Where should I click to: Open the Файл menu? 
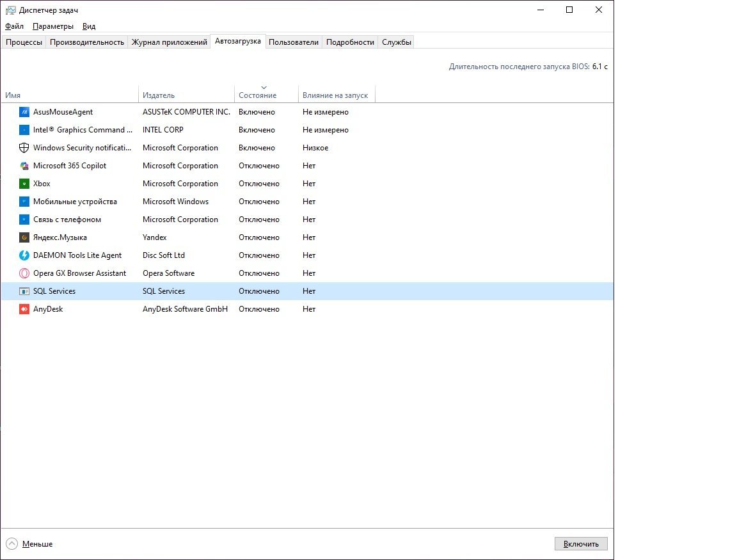[x=14, y=26]
